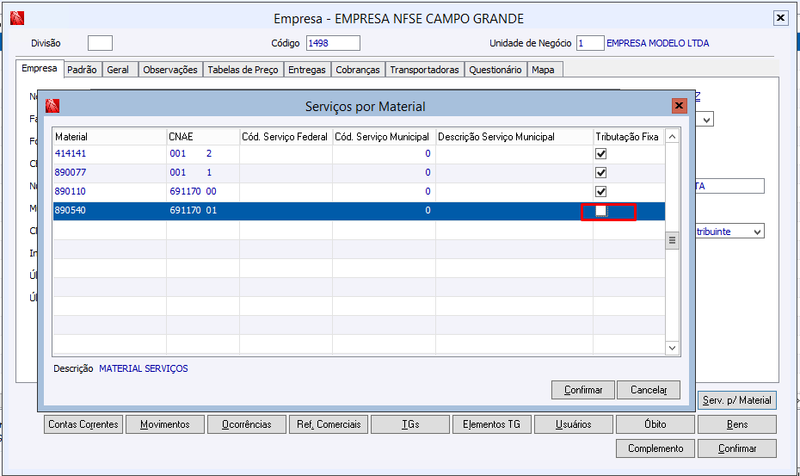This screenshot has width=800, height=476.
Task: Uncheck Tributação Fixa for material 890077
Action: pyautogui.click(x=601, y=172)
